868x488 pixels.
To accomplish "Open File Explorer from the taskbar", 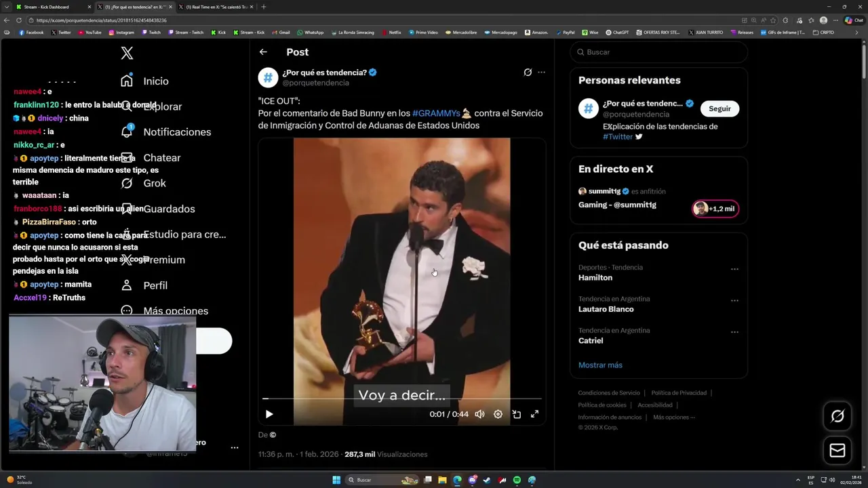I will coord(442,480).
